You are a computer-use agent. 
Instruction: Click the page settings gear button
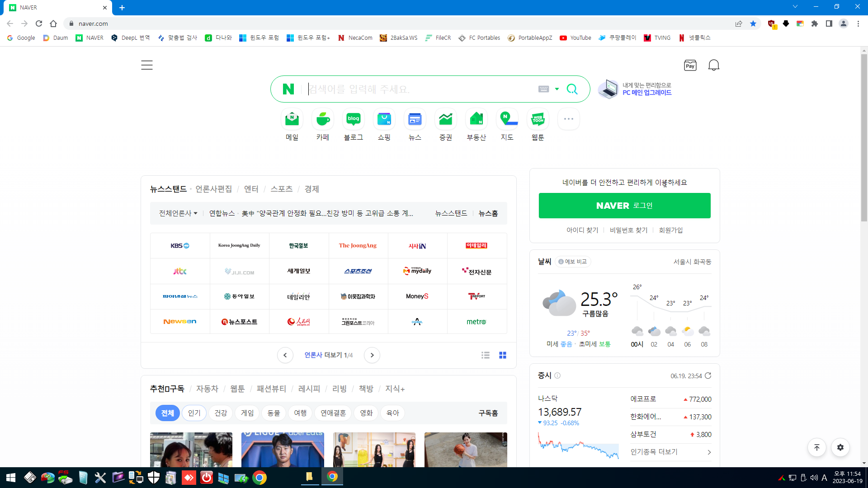[x=840, y=447]
